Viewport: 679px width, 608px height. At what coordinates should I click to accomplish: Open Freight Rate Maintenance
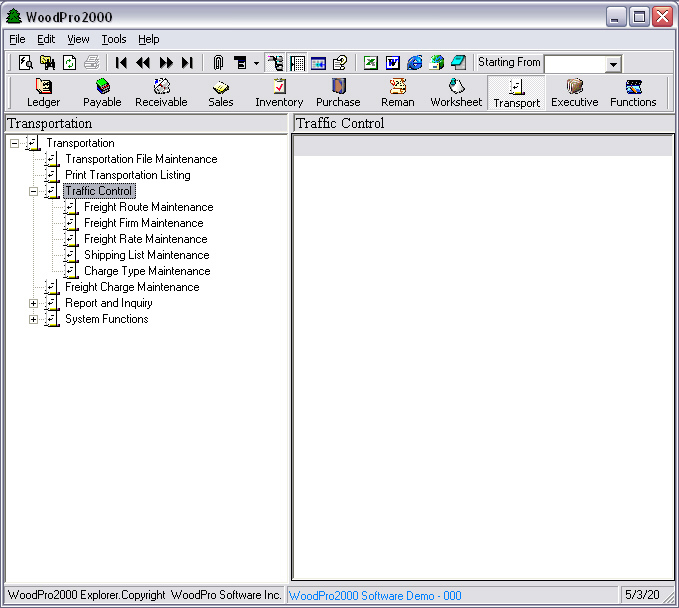click(x=146, y=239)
